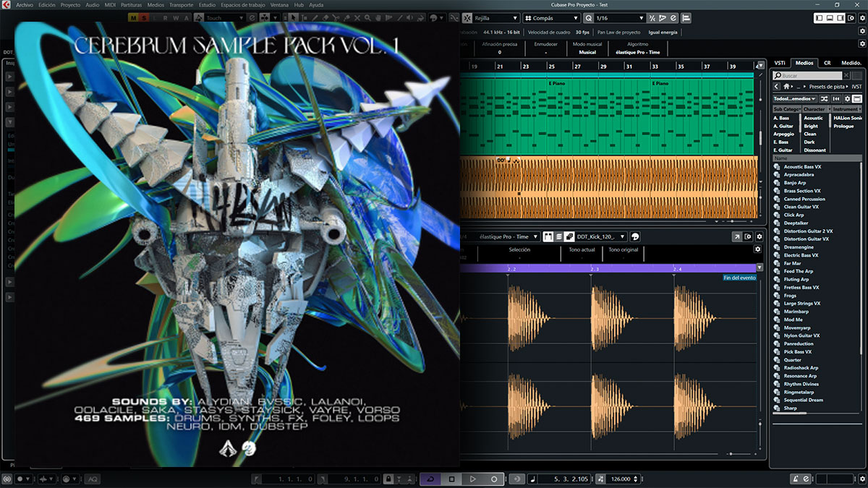Select the Mute X tool
The image size is (868, 488).
357,17
